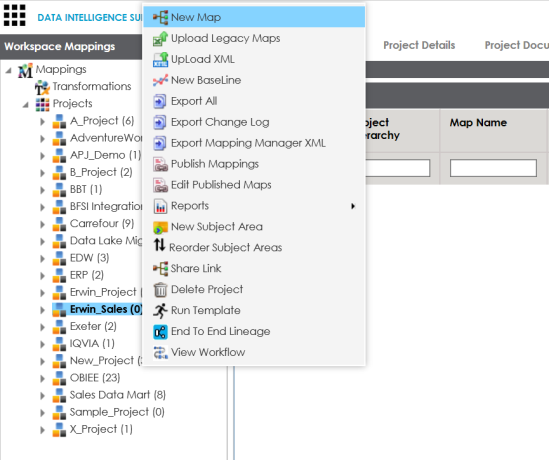The image size is (549, 460).
Task: Click the Export Change Log icon
Action: click(x=160, y=122)
